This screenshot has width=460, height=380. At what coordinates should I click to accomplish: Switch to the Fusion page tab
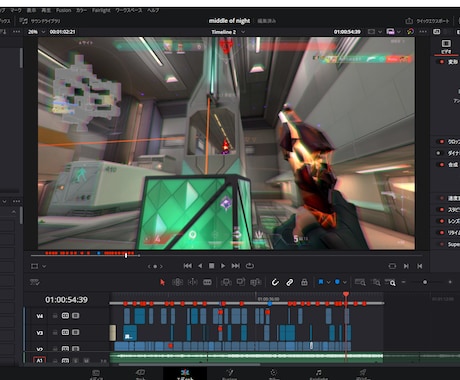coord(229,374)
